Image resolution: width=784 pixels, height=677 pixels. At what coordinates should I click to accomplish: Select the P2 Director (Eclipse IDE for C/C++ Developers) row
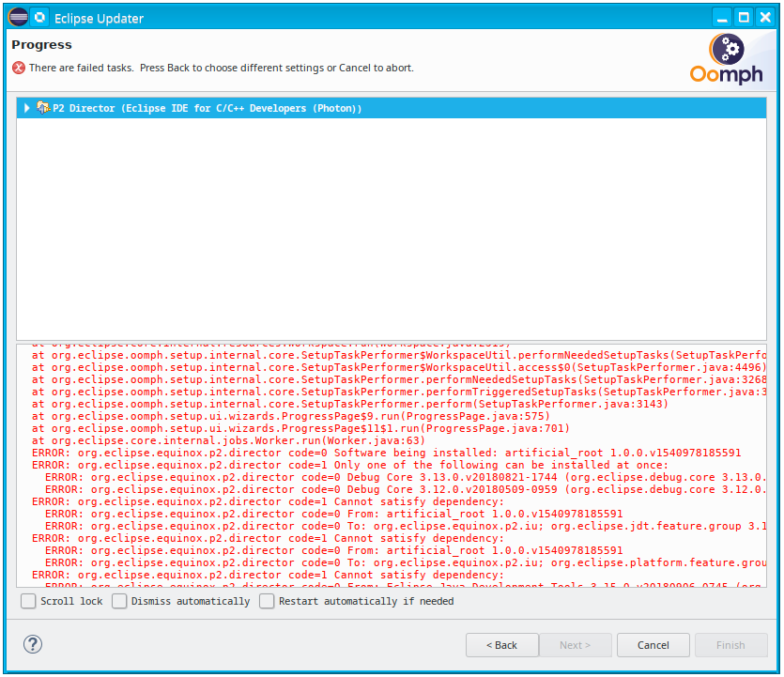click(392, 108)
